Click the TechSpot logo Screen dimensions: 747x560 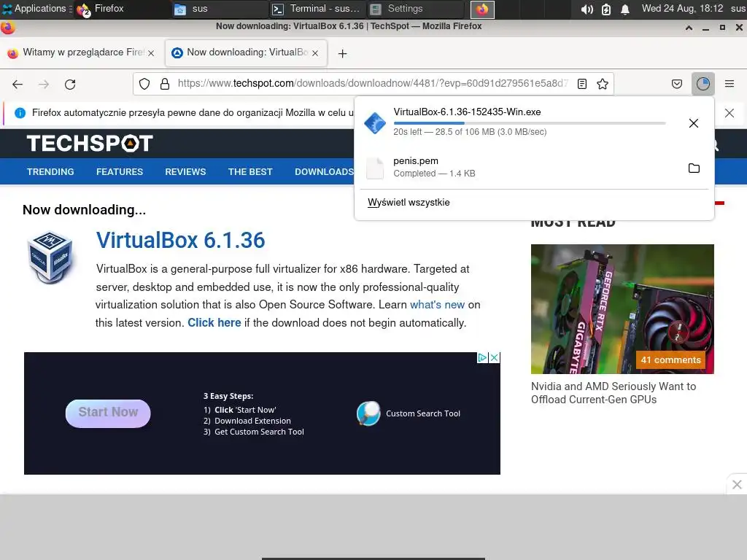90,143
